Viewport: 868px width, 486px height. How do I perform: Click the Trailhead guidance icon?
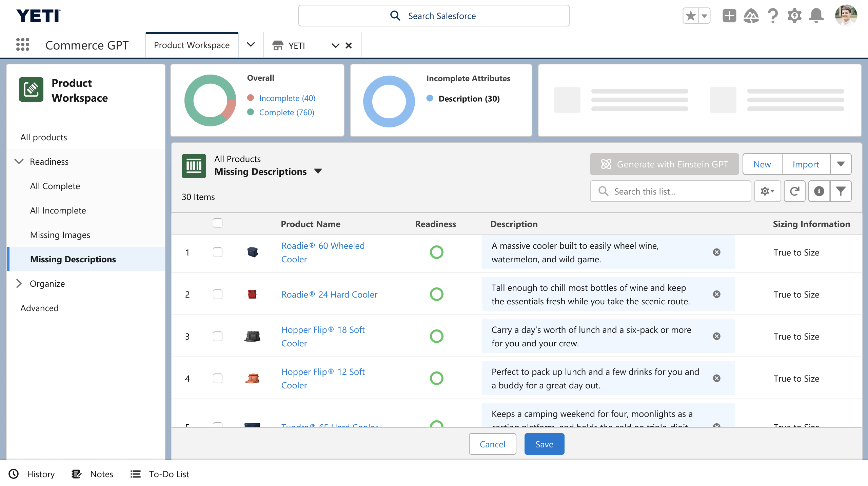click(x=751, y=15)
